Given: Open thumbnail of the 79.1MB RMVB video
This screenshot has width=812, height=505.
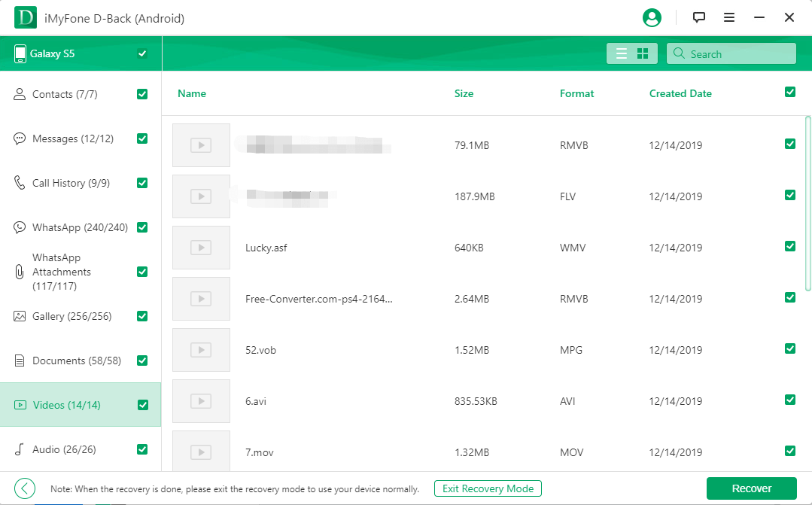Looking at the screenshot, I should click(201, 145).
